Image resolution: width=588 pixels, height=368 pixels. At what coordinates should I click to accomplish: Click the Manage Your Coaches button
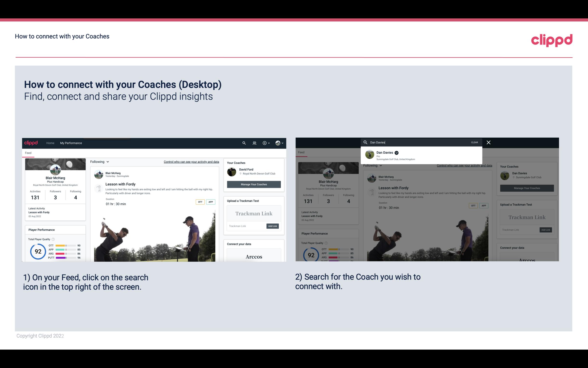254,184
